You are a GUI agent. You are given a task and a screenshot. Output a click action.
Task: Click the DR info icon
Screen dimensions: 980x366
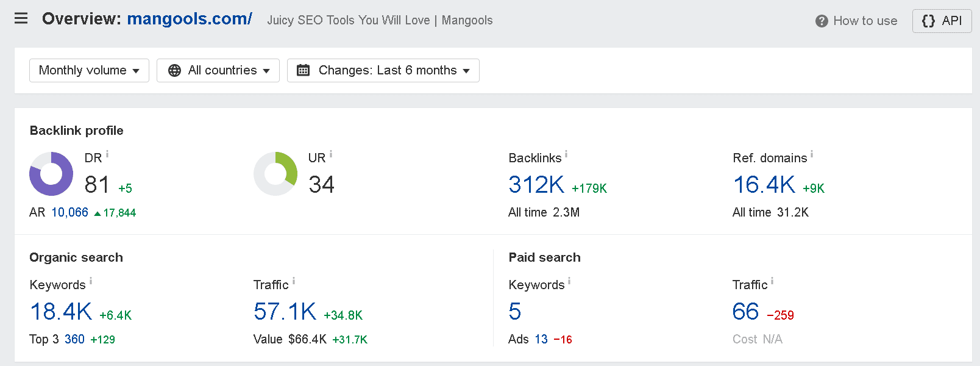click(x=107, y=154)
